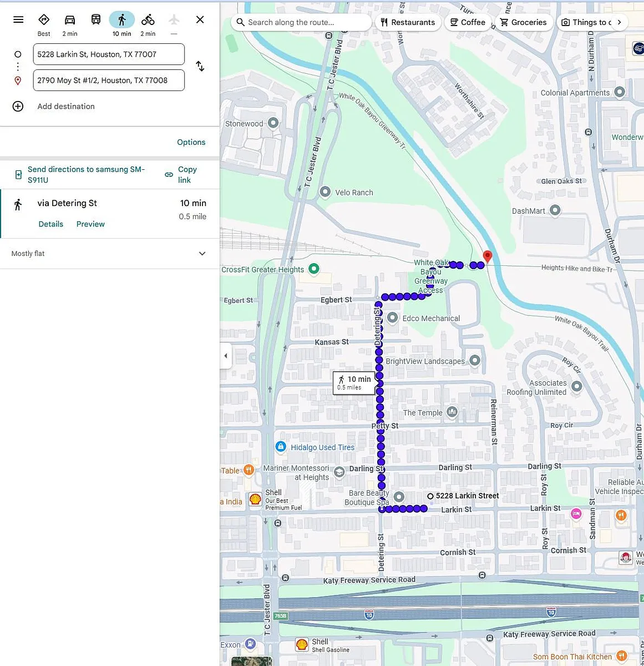Open DashMart place marker
644x666 pixels.
tap(555, 210)
